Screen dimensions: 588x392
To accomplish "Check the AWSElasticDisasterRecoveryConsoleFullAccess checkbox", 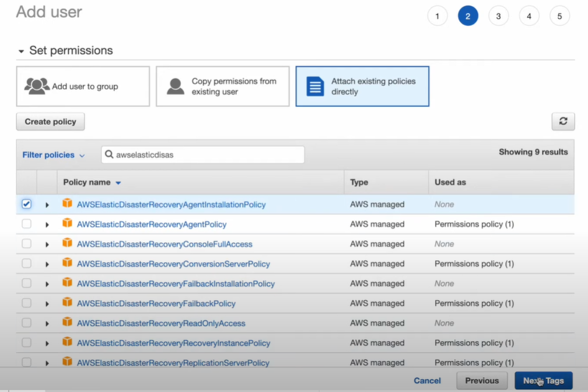I will click(x=26, y=244).
